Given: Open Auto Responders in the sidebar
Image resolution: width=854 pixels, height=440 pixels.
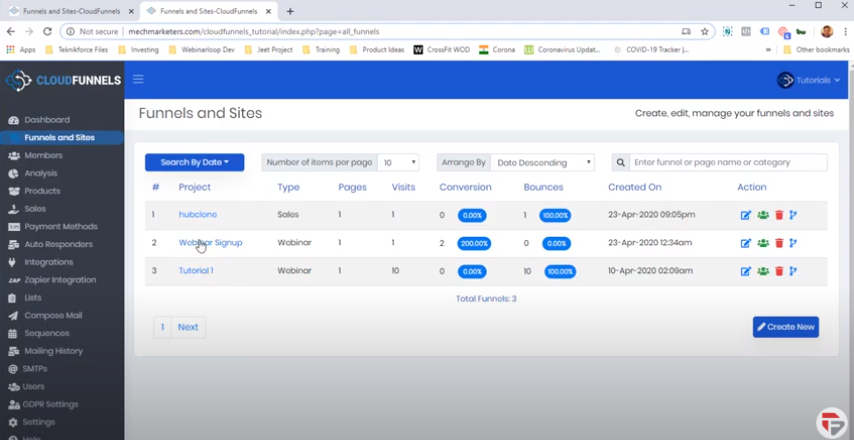Looking at the screenshot, I should [58, 244].
